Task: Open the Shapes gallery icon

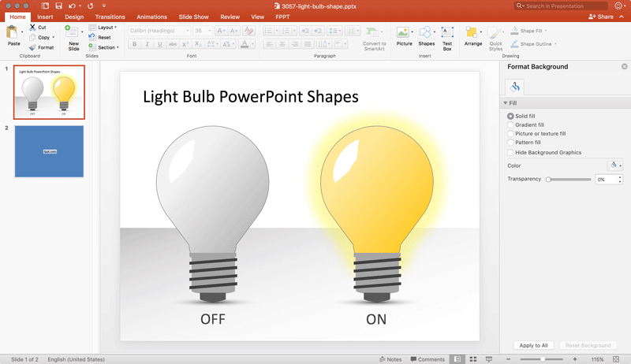Action: 426,33
